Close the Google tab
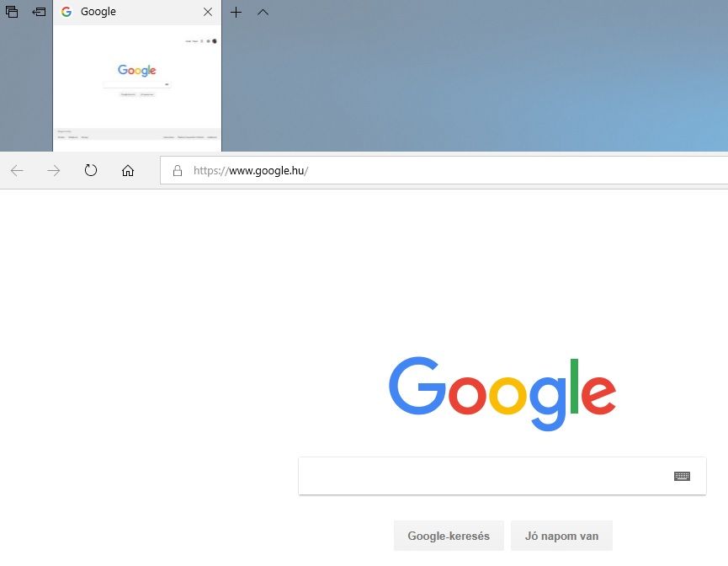Screen dimensions: 728x566 point(208,12)
